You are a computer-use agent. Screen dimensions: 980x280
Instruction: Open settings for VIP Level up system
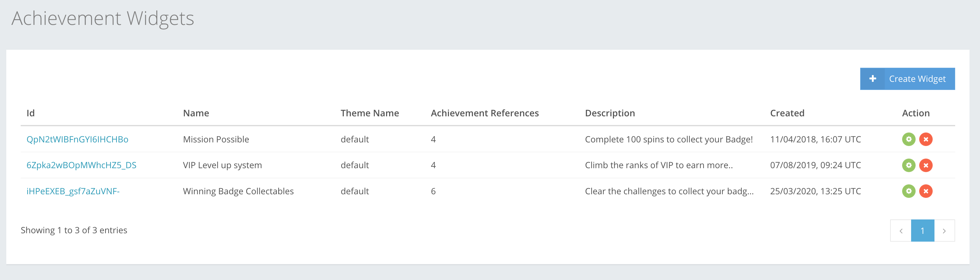[909, 165]
